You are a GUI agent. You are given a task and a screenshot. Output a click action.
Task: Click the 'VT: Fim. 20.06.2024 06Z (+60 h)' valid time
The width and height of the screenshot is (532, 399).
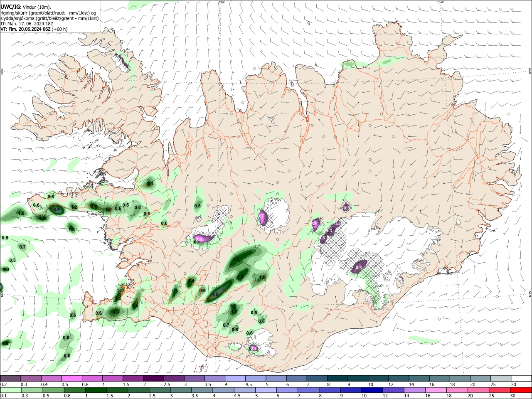[x=34, y=29]
